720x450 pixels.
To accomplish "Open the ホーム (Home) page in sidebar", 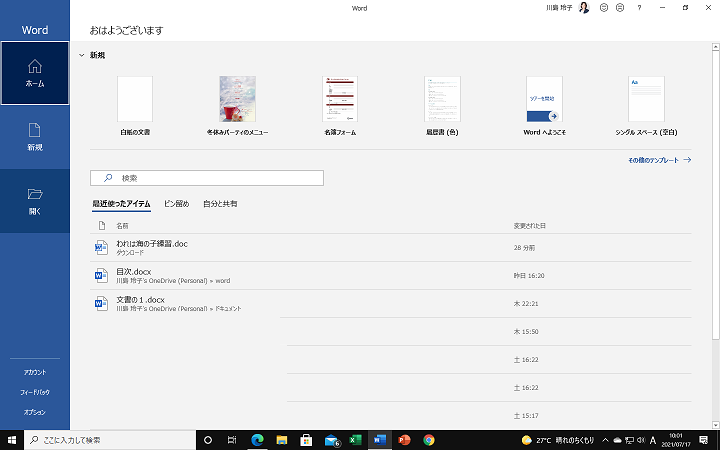I will coord(35,73).
